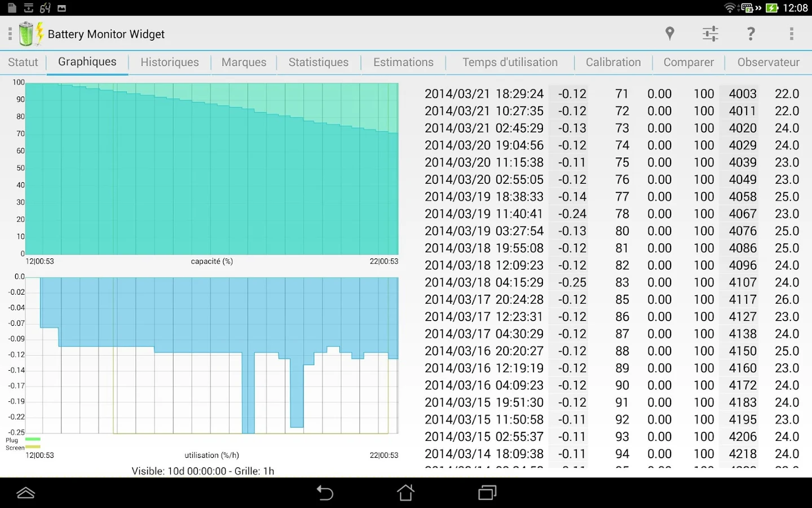Open the location marker tool in the toolbar
Image resolution: width=812 pixels, height=508 pixels.
pyautogui.click(x=669, y=33)
